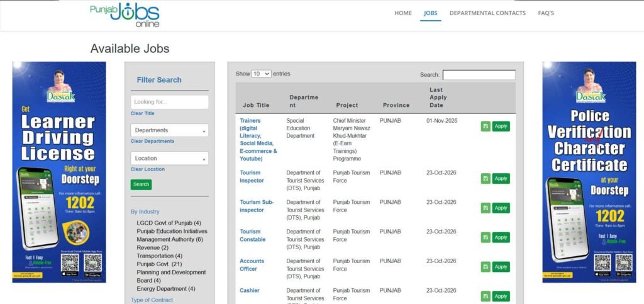Viewport: 644px width, 304px height.
Task: Open Police Verification Character Certificate banner
Action: click(589, 172)
